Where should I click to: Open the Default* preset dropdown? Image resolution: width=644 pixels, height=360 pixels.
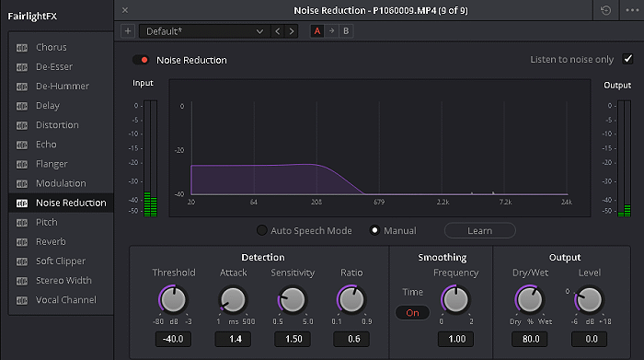(x=204, y=31)
